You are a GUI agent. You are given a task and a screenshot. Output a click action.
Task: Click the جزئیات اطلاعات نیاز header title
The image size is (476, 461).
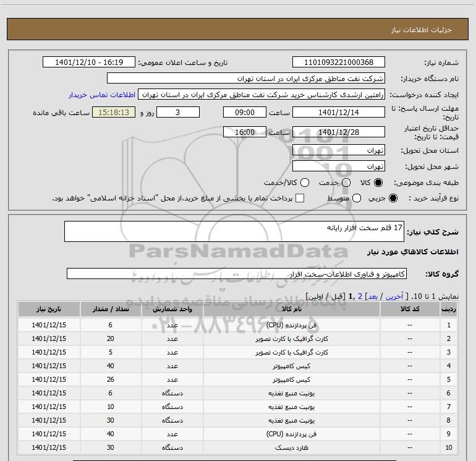(422, 30)
